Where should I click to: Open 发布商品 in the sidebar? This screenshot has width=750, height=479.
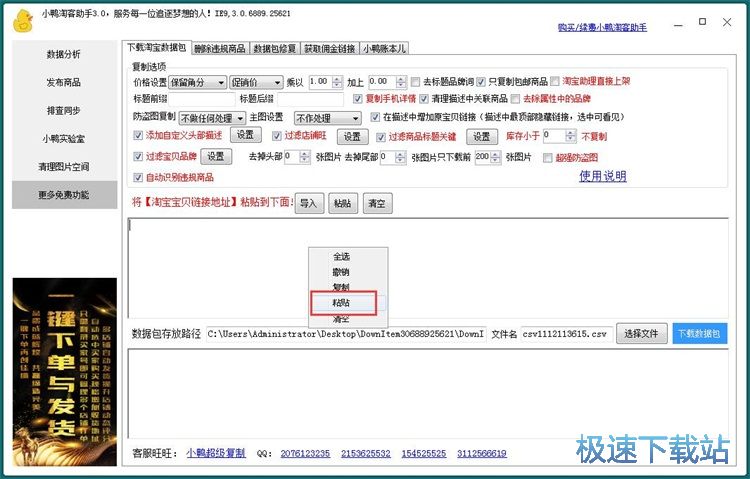64,82
